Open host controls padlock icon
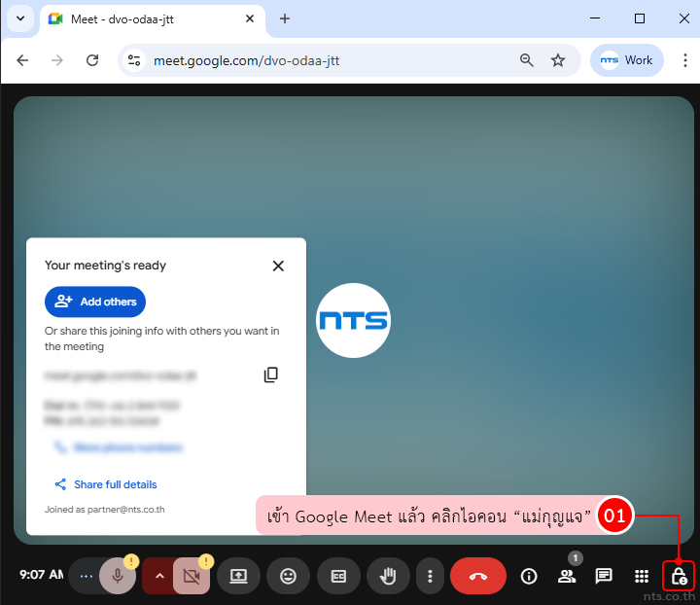This screenshot has height=605, width=700. [x=679, y=576]
